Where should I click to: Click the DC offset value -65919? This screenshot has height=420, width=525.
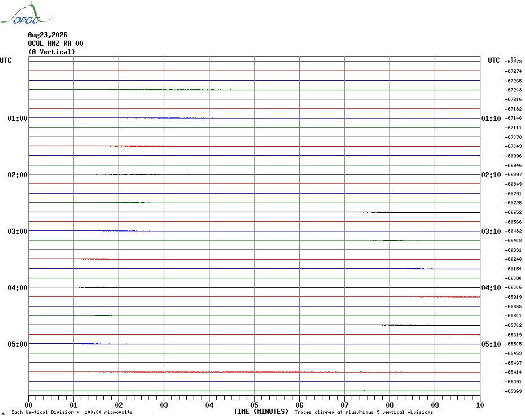513,297
